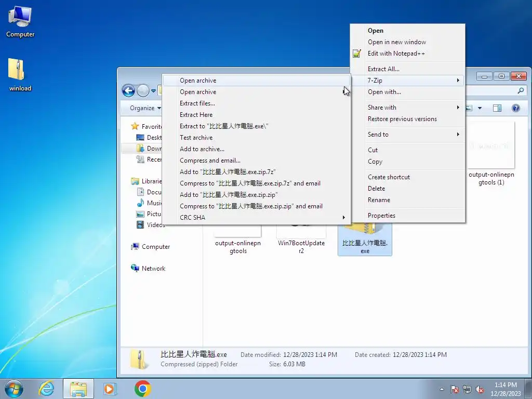Choose Open in the context menu

coord(407,31)
